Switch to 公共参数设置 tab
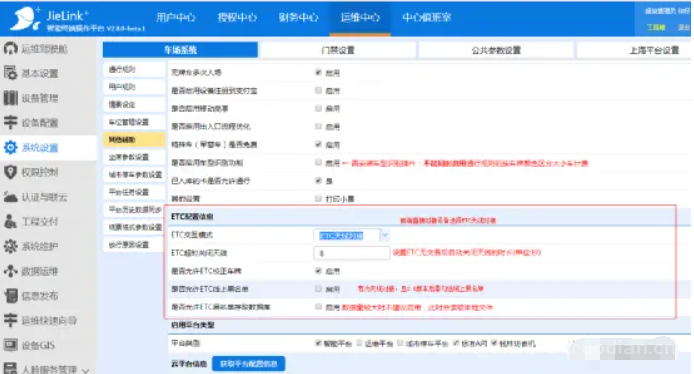694x374 pixels. (x=496, y=50)
